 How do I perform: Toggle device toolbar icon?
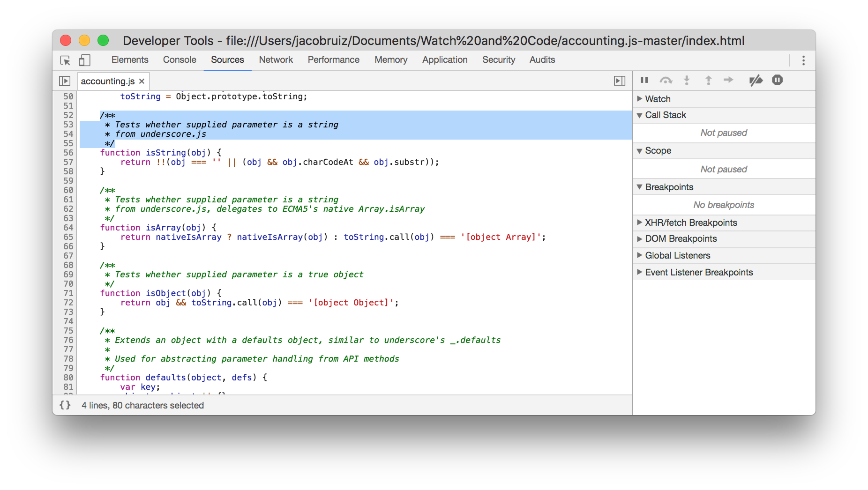84,60
